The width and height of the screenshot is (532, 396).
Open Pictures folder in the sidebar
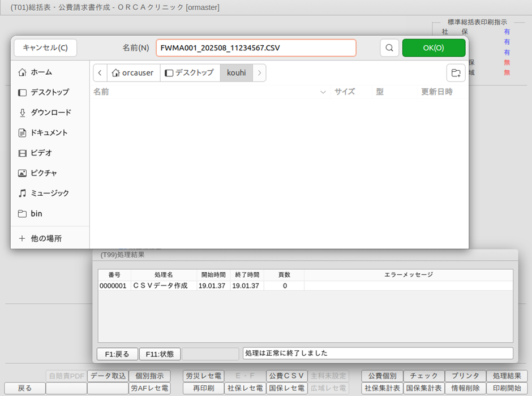pyautogui.click(x=44, y=173)
